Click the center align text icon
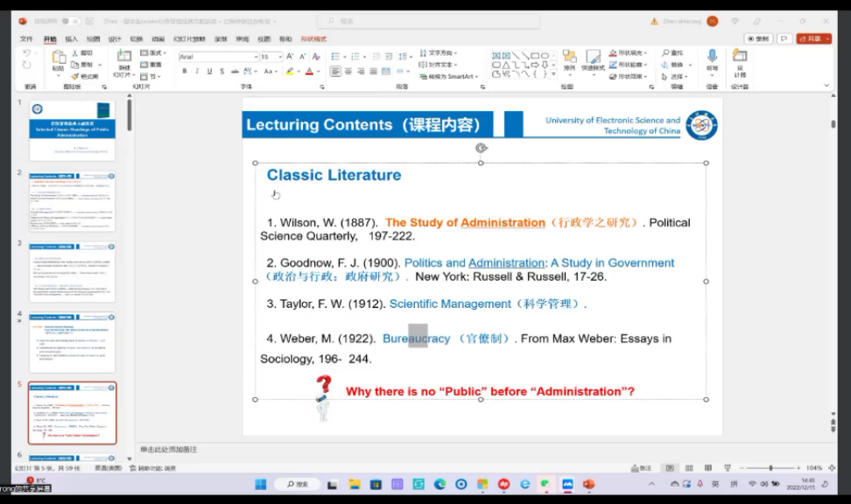 click(348, 71)
